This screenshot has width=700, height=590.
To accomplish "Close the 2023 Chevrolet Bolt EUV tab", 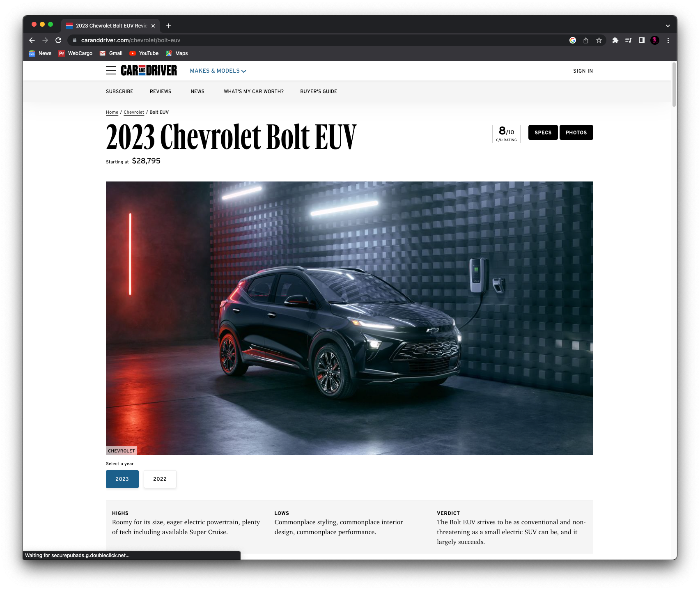I will point(153,26).
